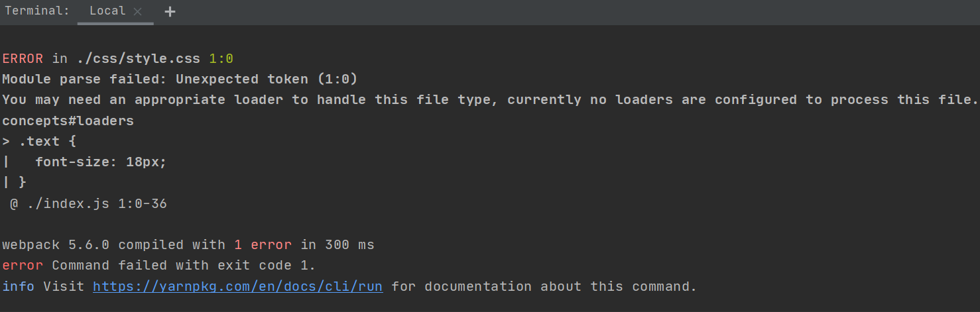Click the ./css/style.css file path

(x=138, y=58)
